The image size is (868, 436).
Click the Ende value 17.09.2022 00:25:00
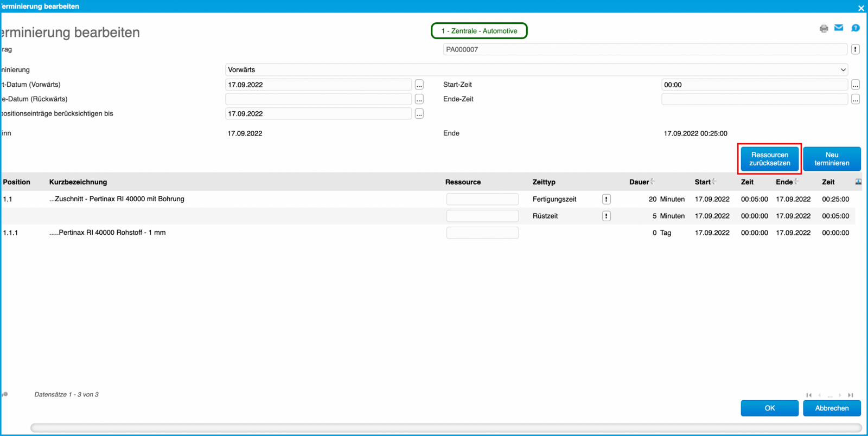[695, 133]
